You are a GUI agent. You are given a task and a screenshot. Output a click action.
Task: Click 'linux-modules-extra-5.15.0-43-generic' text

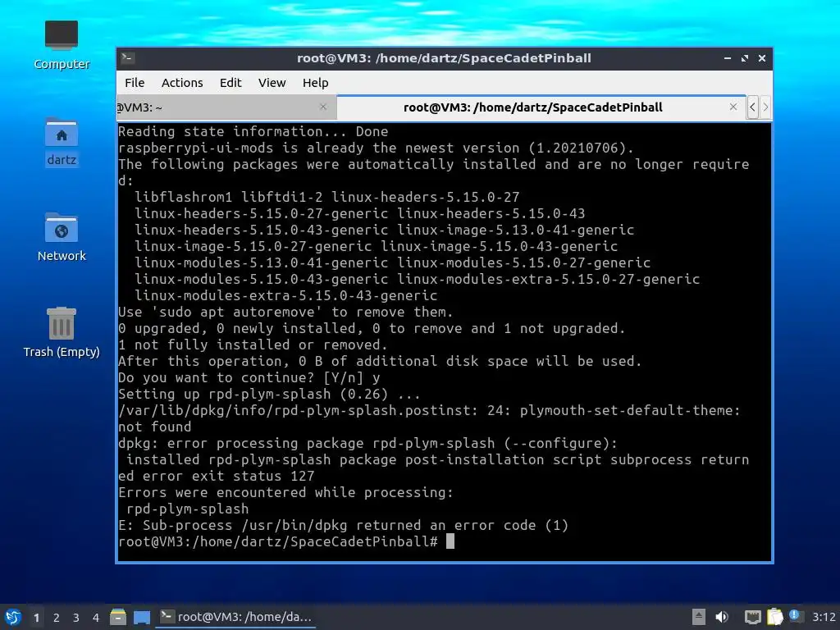(286, 295)
